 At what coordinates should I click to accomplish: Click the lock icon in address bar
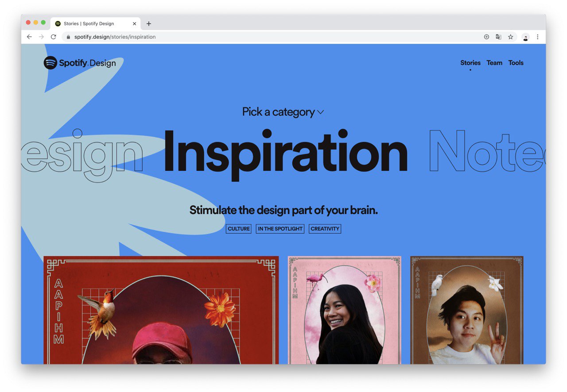[68, 37]
